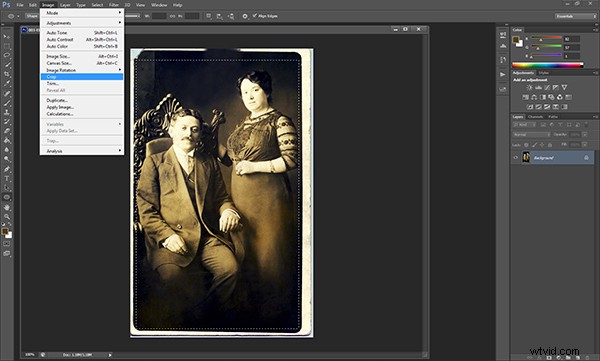This screenshot has height=361, width=600.
Task: Add Vibrance adjustment icon
Action: (x=564, y=88)
